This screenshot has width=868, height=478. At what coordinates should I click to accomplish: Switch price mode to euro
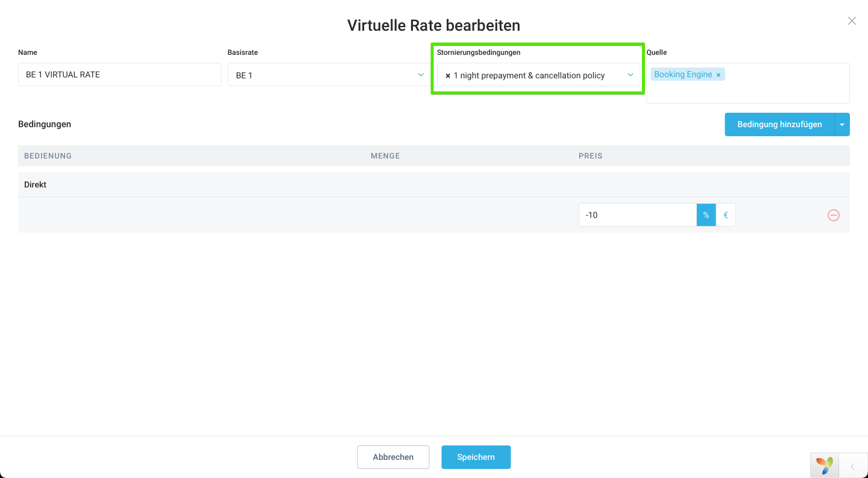(726, 215)
